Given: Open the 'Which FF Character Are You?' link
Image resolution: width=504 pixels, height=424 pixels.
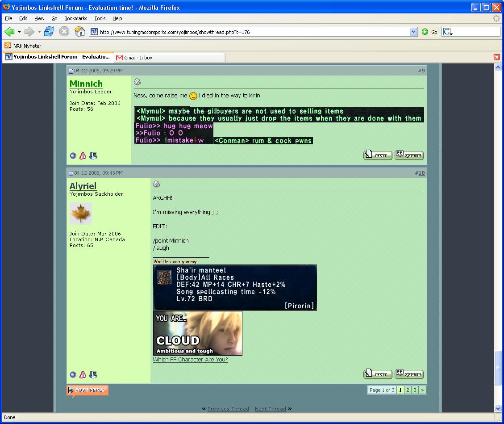Looking at the screenshot, I should [x=190, y=360].
